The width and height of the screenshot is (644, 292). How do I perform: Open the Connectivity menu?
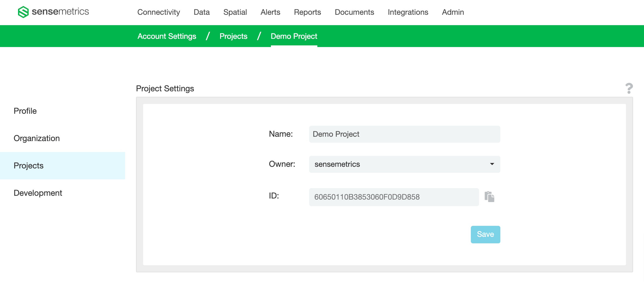159,12
